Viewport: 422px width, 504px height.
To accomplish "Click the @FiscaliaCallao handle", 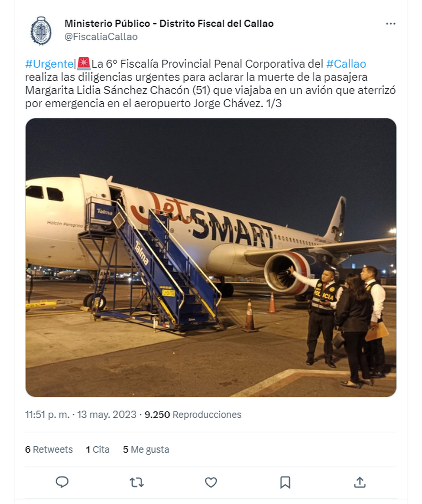I will [x=101, y=37].
